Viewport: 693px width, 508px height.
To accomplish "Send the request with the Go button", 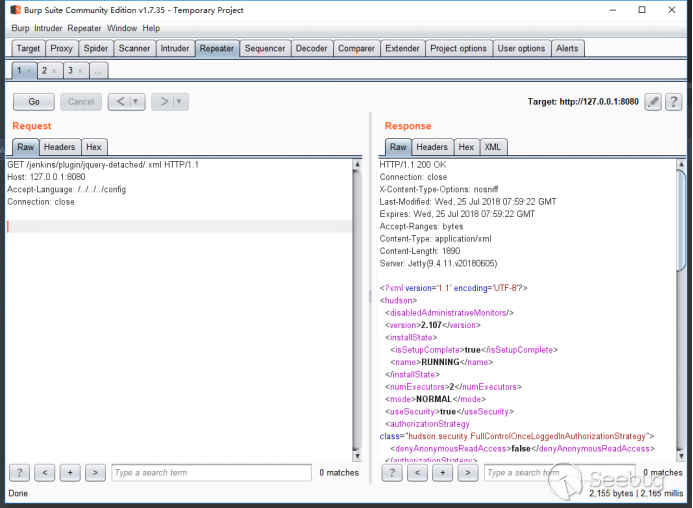I will coord(34,102).
